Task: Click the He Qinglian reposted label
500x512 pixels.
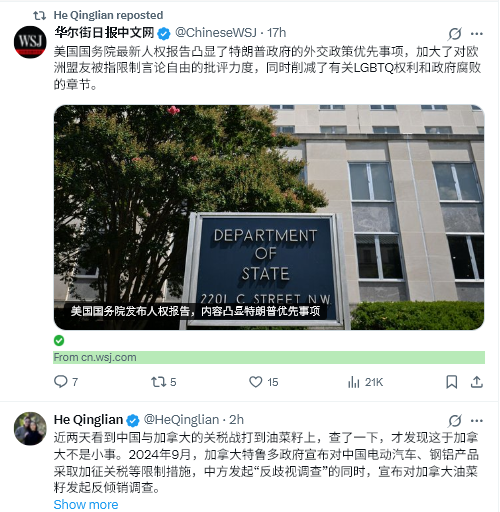Action: click(108, 15)
